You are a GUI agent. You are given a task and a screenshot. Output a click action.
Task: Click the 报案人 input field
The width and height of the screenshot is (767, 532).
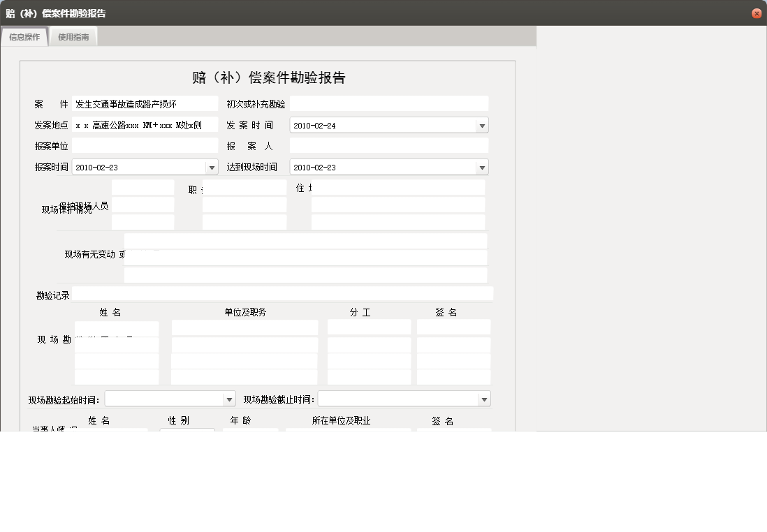tap(389, 145)
